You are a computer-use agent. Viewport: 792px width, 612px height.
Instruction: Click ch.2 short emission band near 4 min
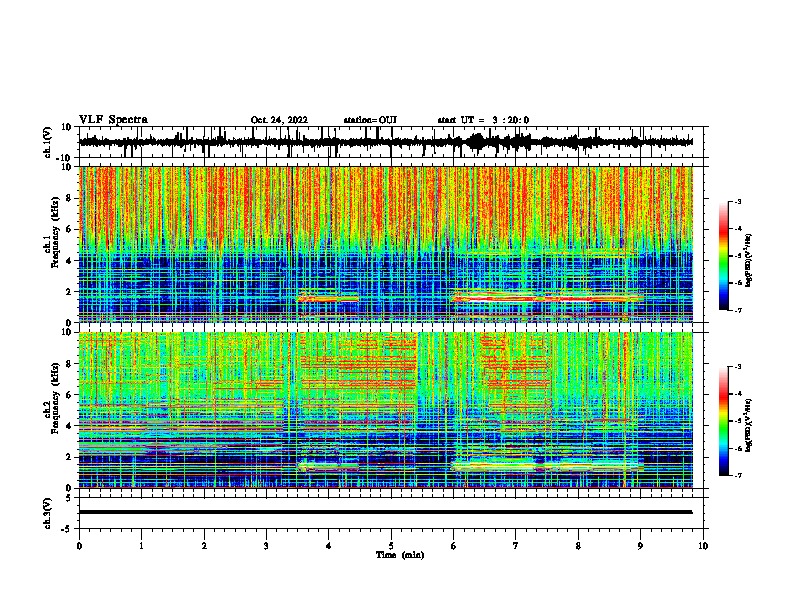328,467
